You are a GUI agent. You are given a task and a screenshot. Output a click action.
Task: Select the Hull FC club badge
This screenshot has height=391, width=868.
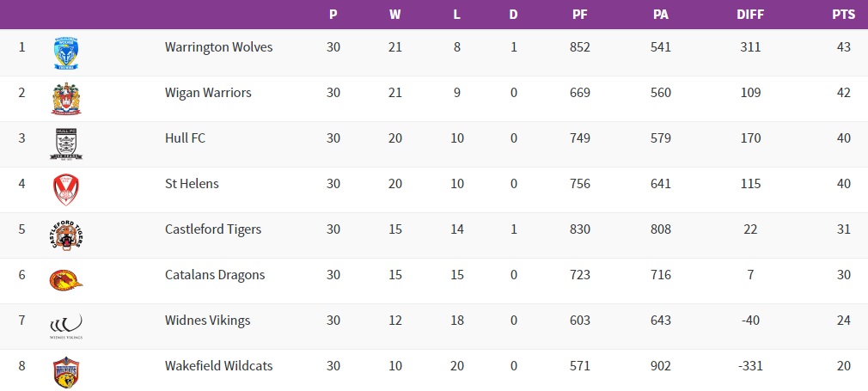[66, 144]
